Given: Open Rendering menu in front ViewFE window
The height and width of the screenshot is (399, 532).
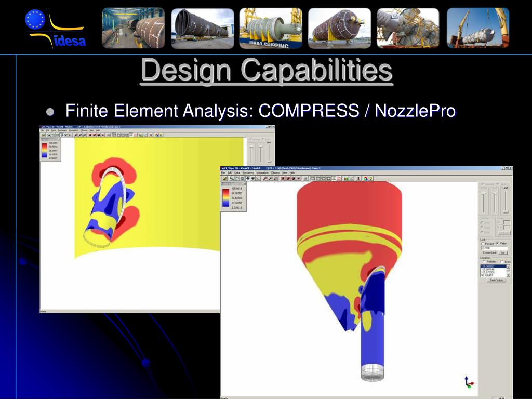Looking at the screenshot, I should (248, 172).
